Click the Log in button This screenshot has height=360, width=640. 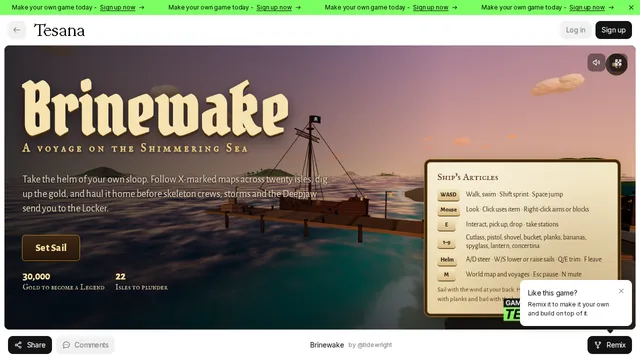(x=575, y=30)
